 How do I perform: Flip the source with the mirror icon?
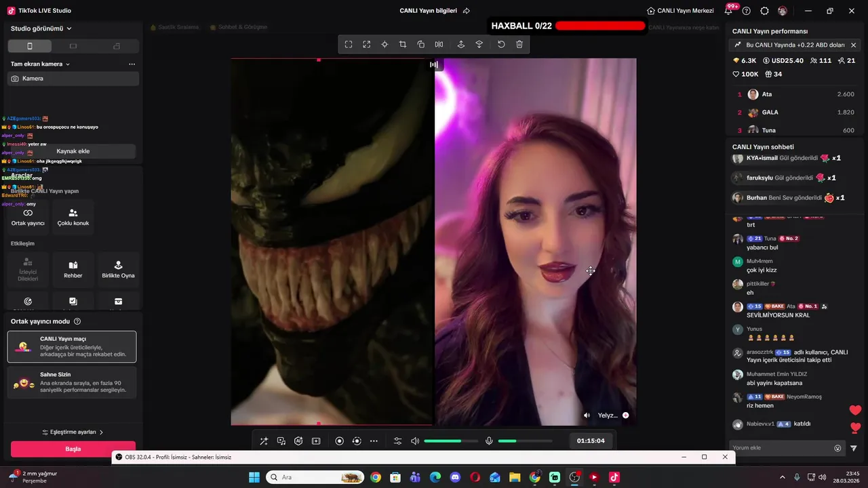439,45
